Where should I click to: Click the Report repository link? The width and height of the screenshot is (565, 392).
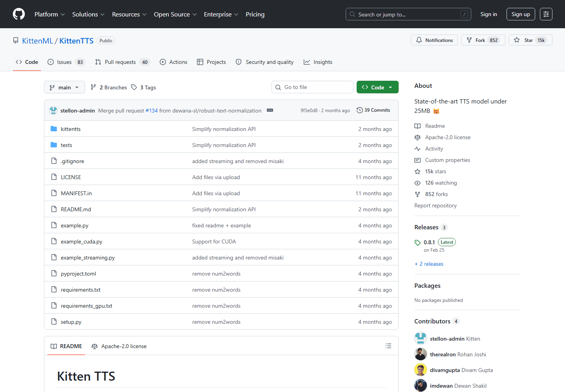coord(436,205)
